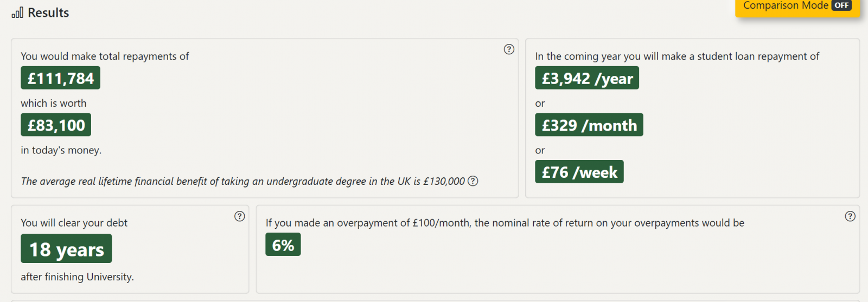Open help icon in clear your debt card
Screen dimensions: 868x302
pyautogui.click(x=240, y=216)
